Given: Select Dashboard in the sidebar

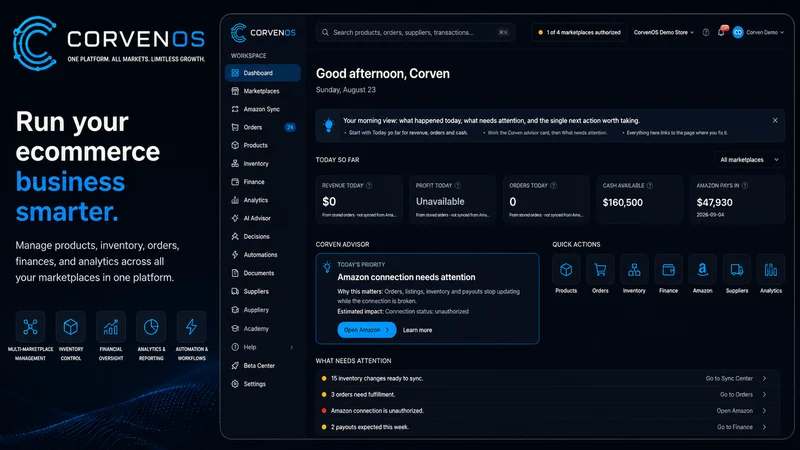Looking at the screenshot, I should 263,73.
